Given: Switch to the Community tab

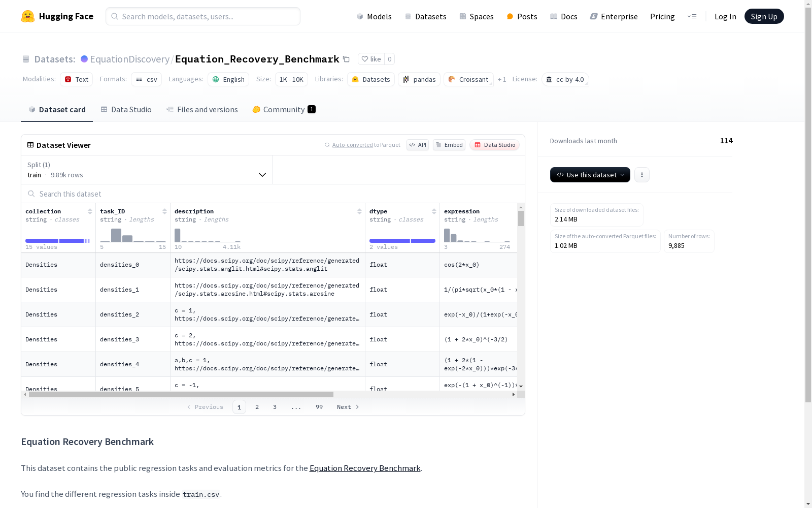Looking at the screenshot, I should coord(284,110).
